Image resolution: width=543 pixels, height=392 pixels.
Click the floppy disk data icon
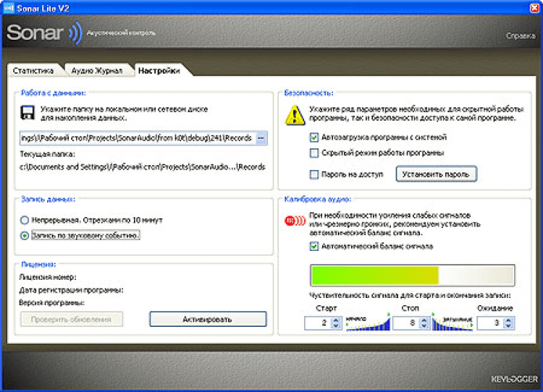tap(28, 113)
